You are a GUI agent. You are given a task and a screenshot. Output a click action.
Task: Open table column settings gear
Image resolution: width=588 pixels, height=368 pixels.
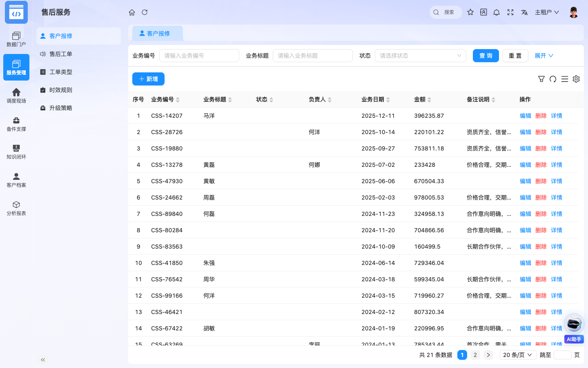(x=576, y=79)
